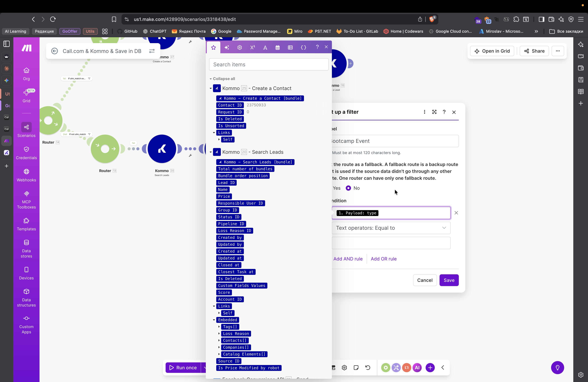588x382 pixels.
Task: Click the Kommo Search Leads module
Action: [162, 149]
